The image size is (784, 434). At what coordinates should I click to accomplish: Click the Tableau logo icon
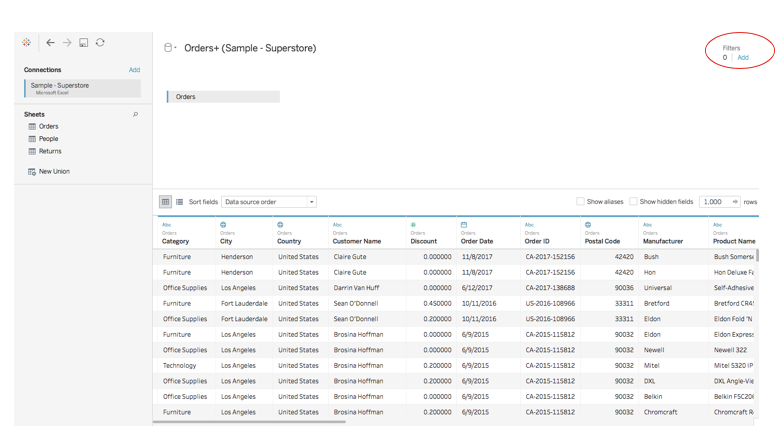[27, 43]
